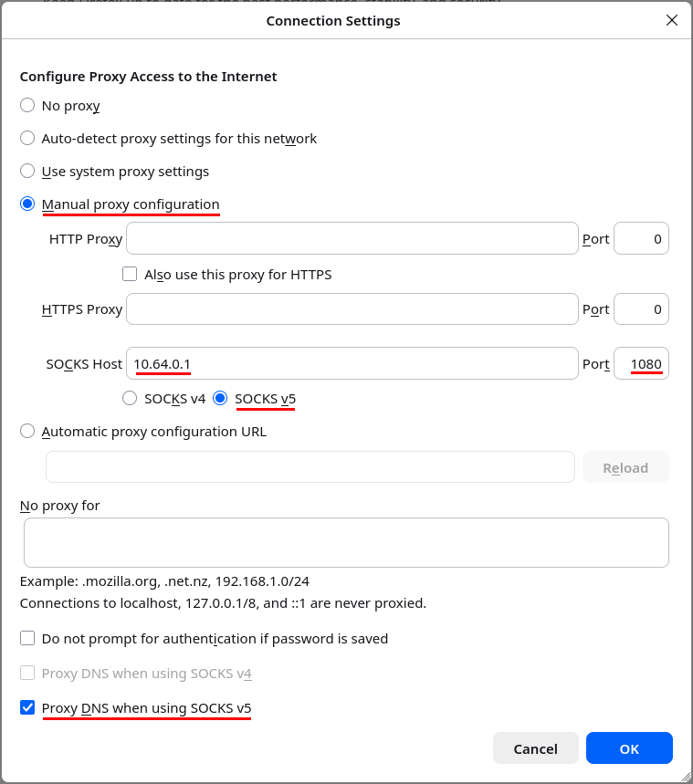Screen dimensions: 693x784
Task: Switch to SOCKS v4 protocol
Action: click(129, 398)
